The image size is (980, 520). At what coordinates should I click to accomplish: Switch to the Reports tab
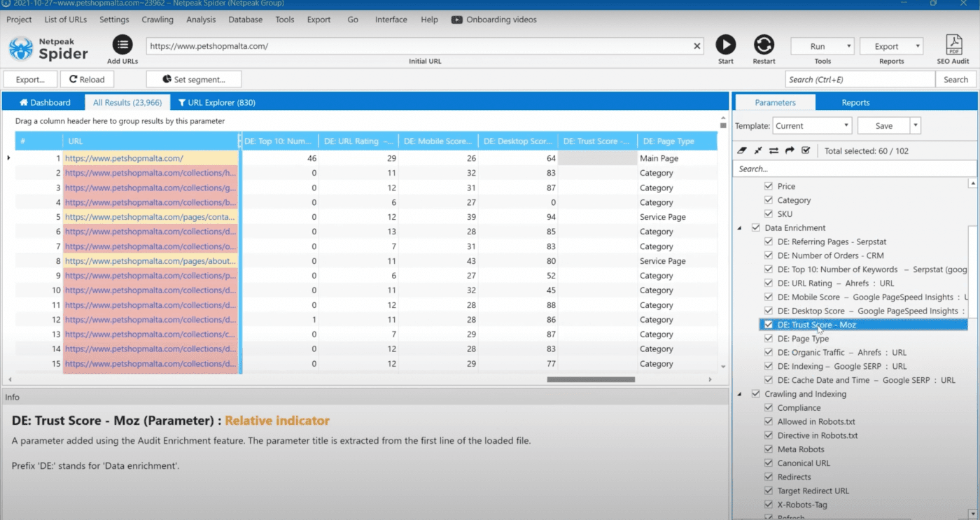(855, 102)
